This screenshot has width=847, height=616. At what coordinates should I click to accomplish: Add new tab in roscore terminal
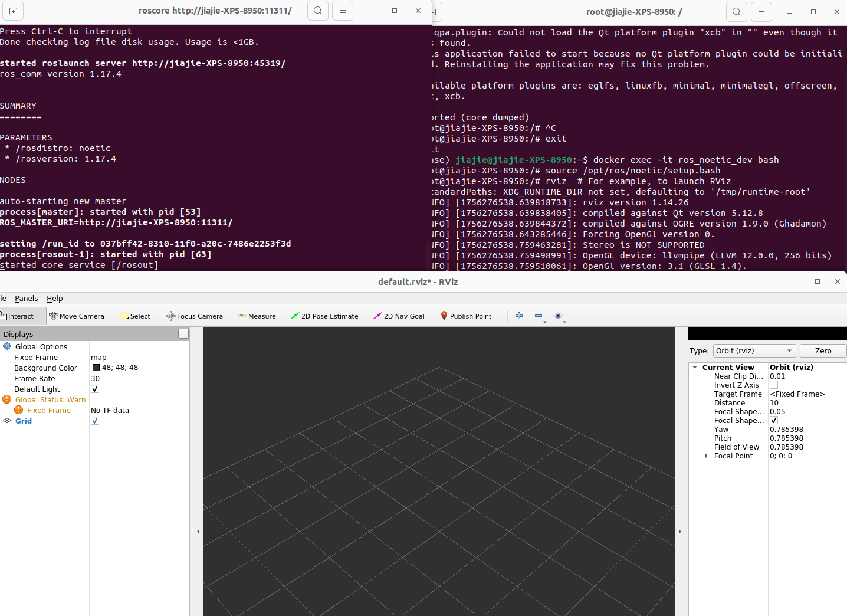pyautogui.click(x=13, y=11)
